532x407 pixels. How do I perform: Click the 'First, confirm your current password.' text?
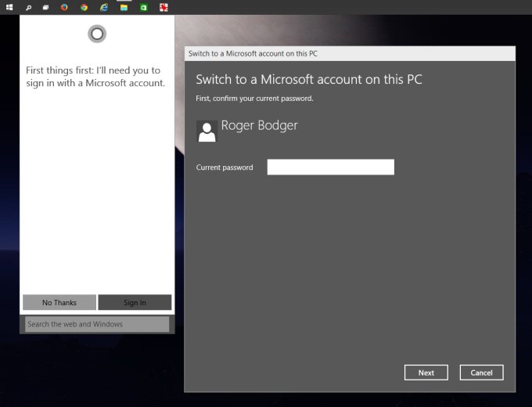coord(254,99)
